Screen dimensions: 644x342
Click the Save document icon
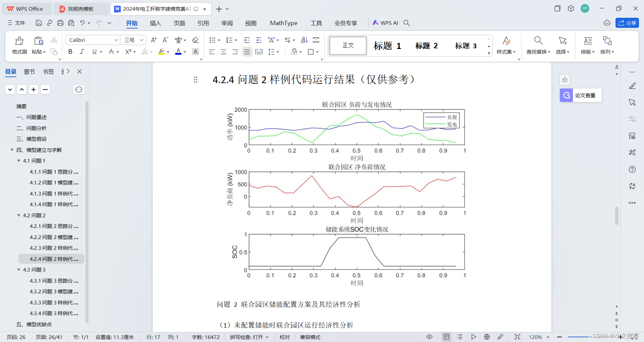click(x=39, y=23)
